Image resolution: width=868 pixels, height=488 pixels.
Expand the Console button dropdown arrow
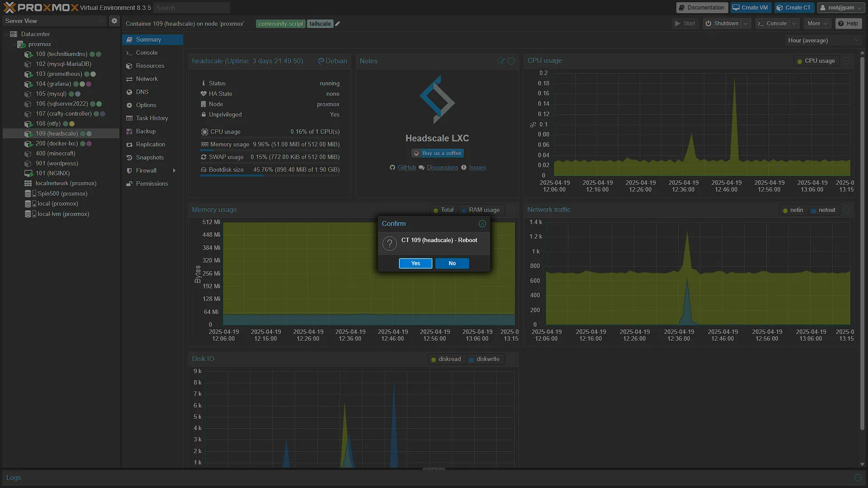point(794,23)
